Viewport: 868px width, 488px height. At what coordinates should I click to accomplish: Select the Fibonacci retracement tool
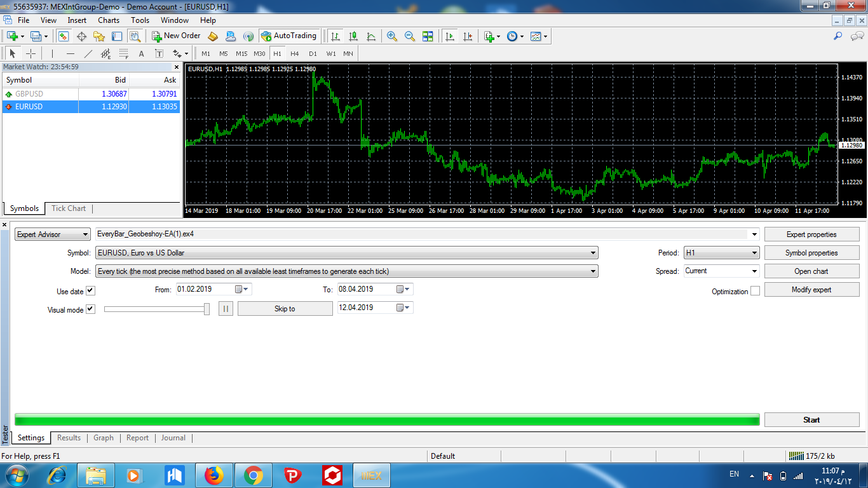(124, 53)
